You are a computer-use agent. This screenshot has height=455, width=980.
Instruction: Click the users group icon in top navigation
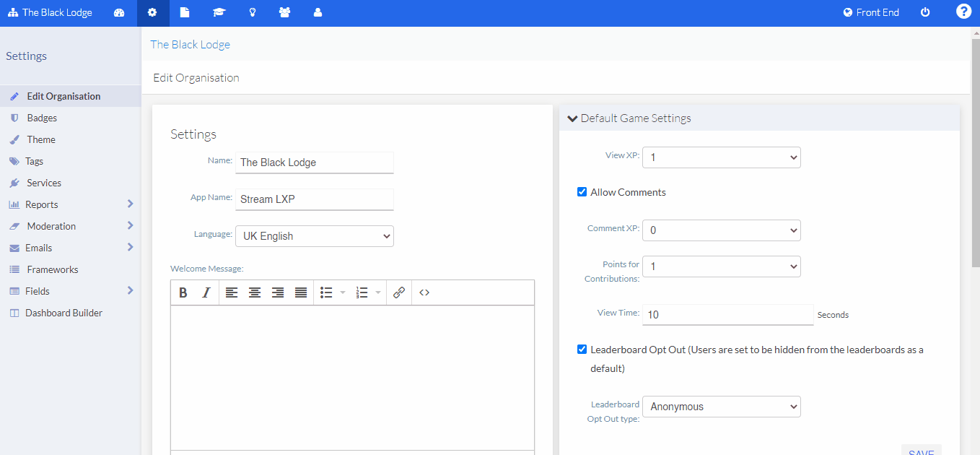[x=284, y=12]
